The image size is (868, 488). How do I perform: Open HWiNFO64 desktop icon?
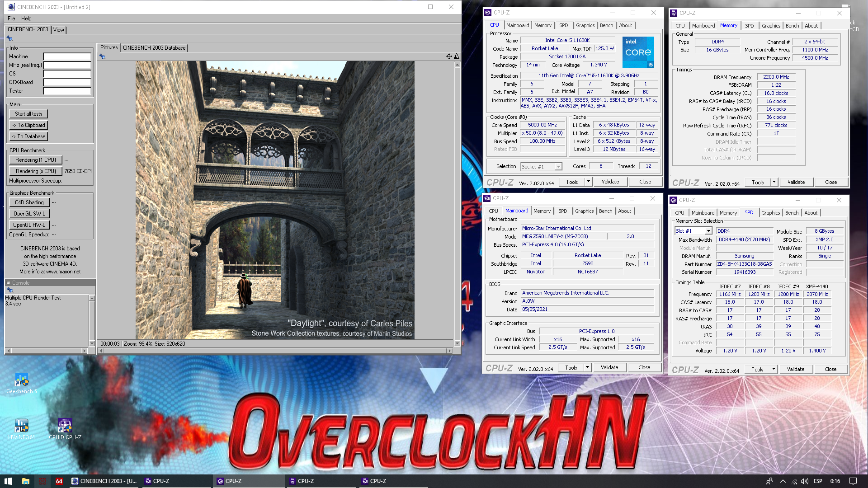tap(21, 429)
